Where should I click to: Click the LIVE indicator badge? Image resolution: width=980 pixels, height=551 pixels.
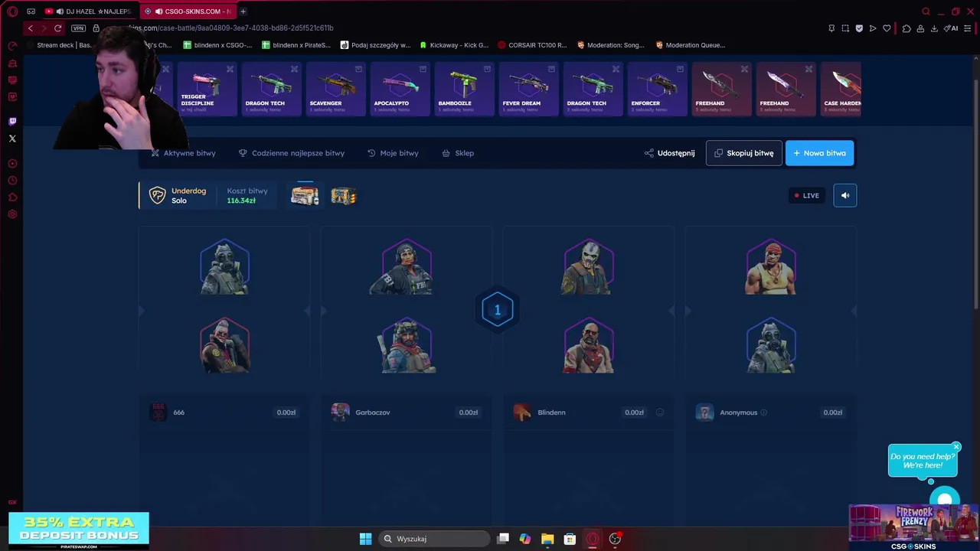click(806, 195)
